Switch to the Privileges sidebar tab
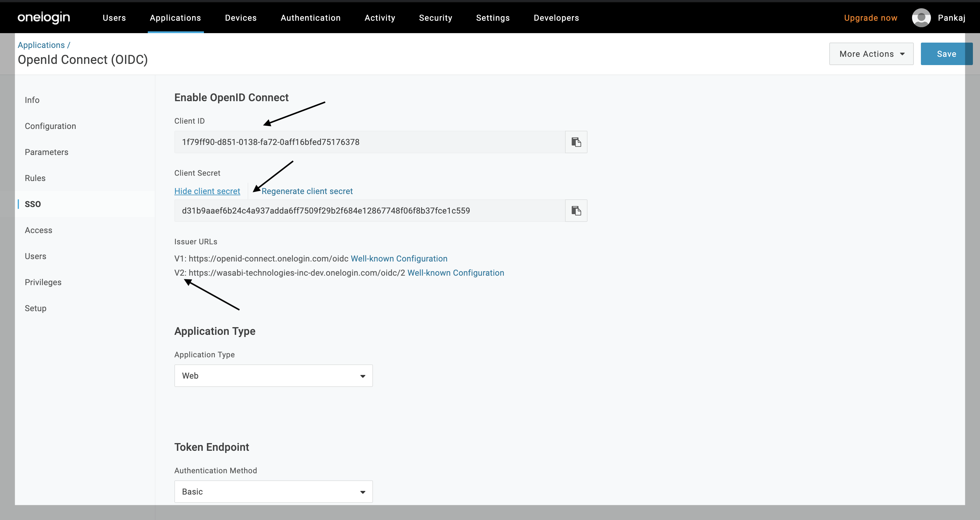Viewport: 980px width, 520px height. [x=43, y=282]
